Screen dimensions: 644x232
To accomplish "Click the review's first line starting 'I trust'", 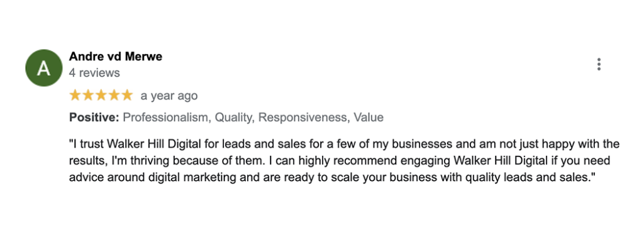I will [x=344, y=144].
